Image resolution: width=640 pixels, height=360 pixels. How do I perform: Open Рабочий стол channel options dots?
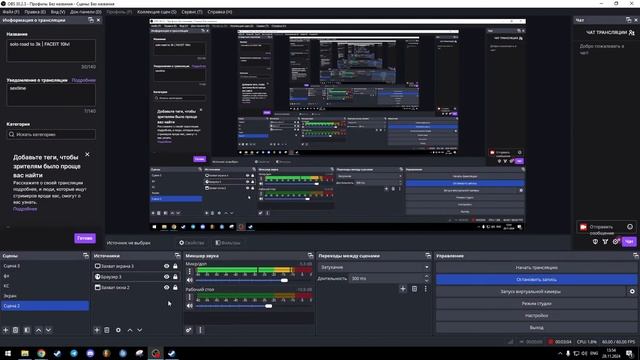point(189,297)
